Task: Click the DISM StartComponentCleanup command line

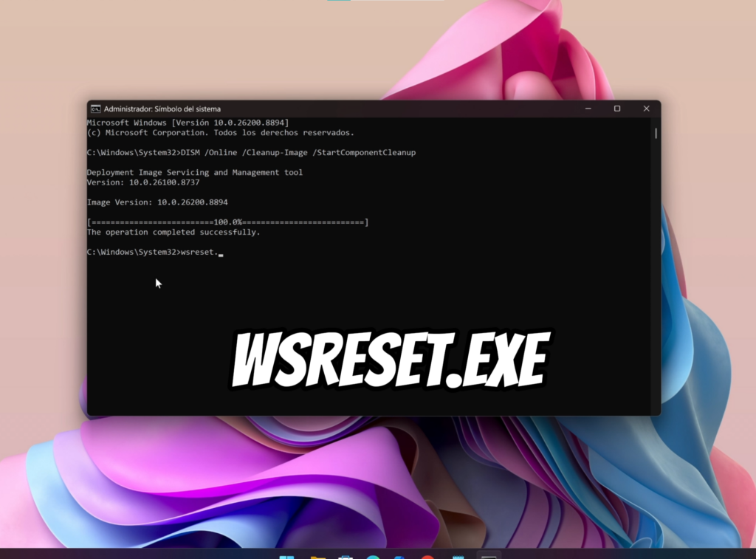Action: (251, 153)
